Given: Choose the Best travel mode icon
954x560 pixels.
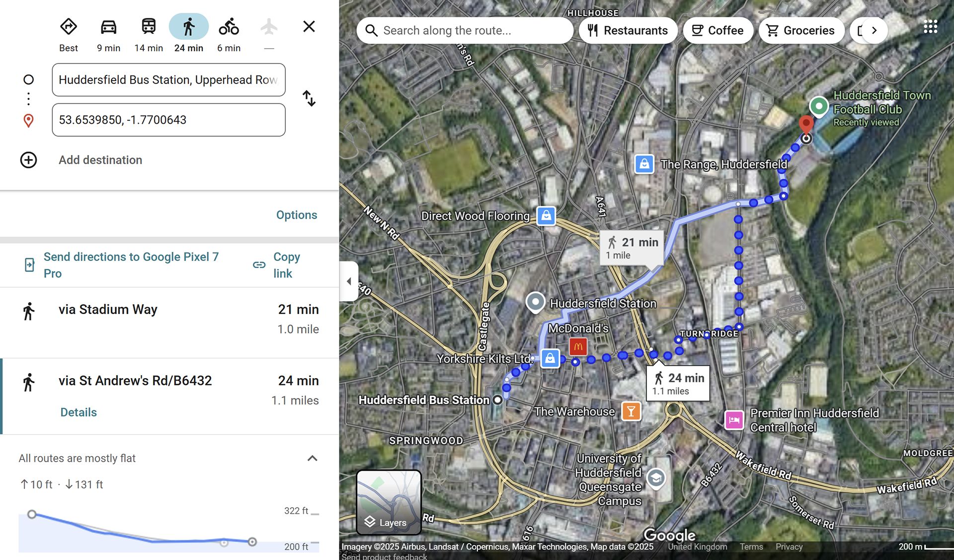Looking at the screenshot, I should [69, 27].
